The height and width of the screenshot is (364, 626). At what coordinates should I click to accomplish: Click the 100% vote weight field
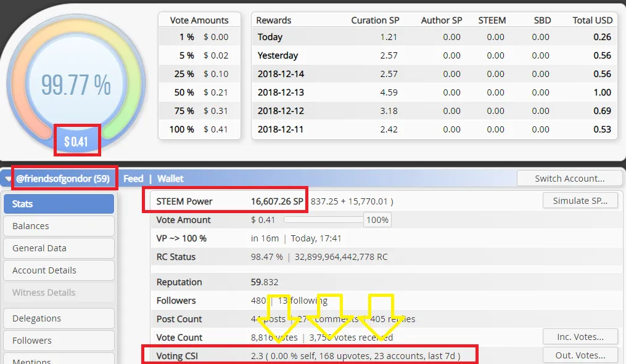(377, 220)
